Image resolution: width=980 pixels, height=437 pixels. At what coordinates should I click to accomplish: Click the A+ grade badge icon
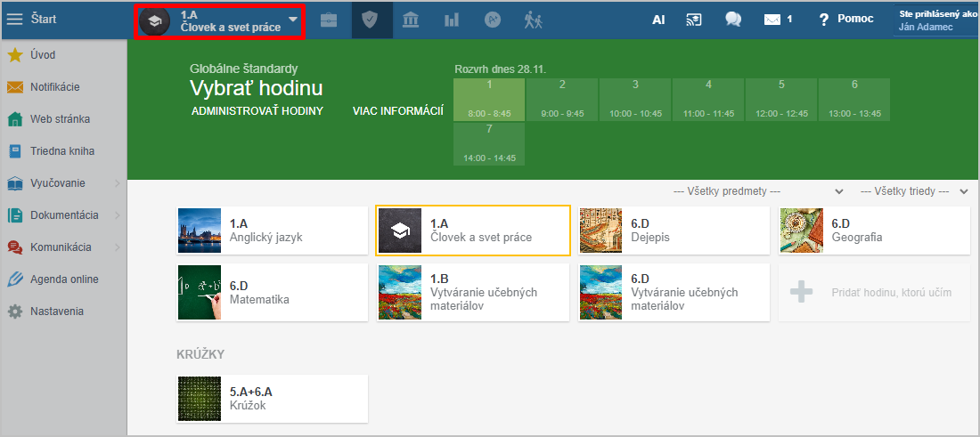coord(493,20)
